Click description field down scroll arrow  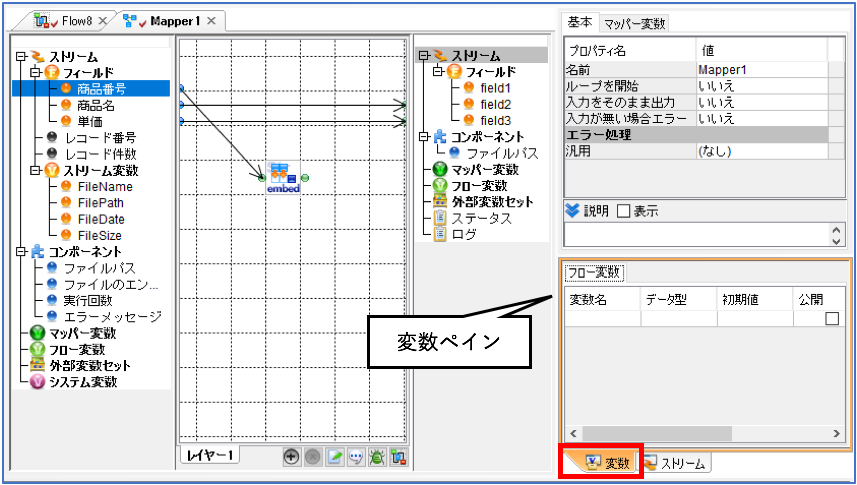(836, 241)
